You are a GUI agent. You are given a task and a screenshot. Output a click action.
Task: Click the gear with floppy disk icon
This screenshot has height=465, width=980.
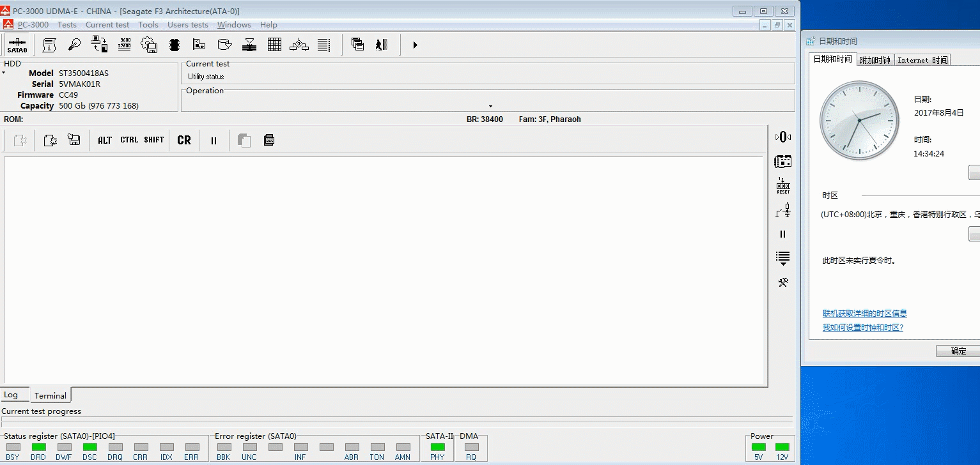[149, 45]
